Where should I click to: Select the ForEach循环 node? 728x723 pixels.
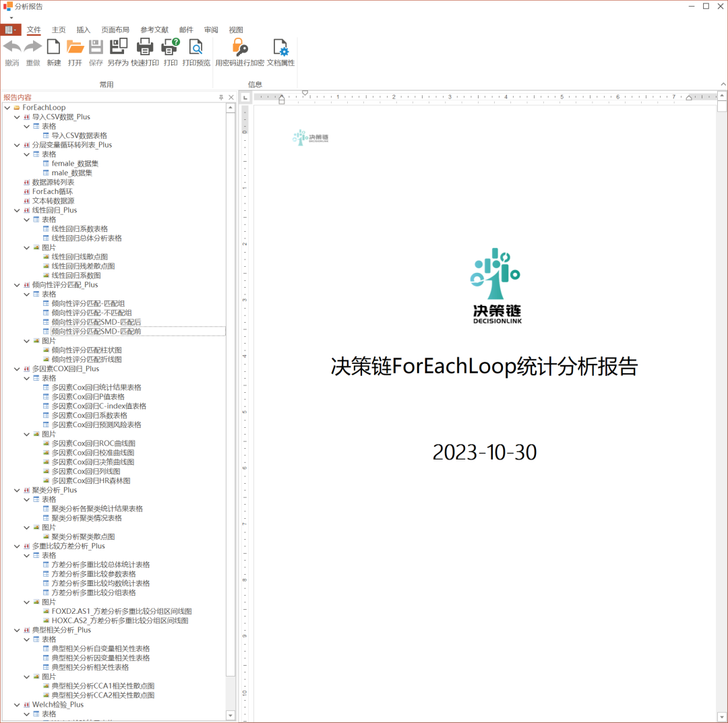pyautogui.click(x=52, y=191)
